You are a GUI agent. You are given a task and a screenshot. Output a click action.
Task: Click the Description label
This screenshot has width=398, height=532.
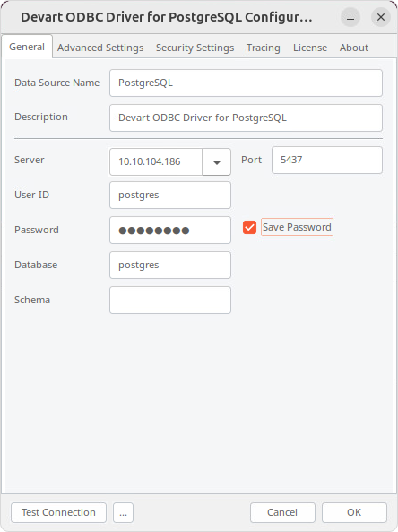41,117
